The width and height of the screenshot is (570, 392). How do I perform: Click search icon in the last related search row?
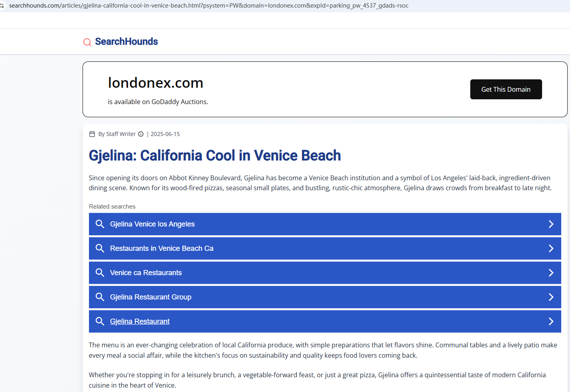(x=100, y=321)
